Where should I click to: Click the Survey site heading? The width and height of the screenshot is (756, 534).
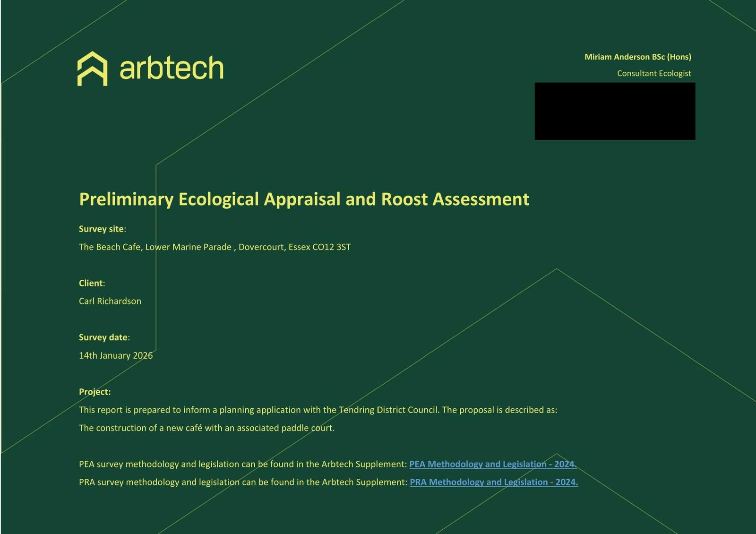tap(102, 229)
